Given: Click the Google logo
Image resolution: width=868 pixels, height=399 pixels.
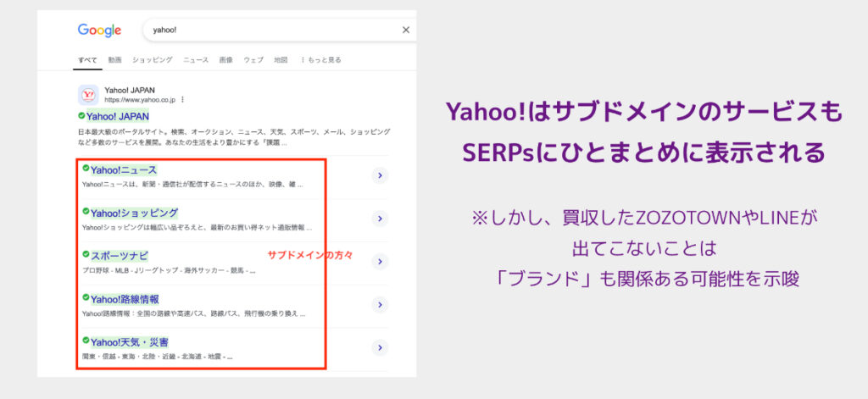Looking at the screenshot, I should coord(99,30).
